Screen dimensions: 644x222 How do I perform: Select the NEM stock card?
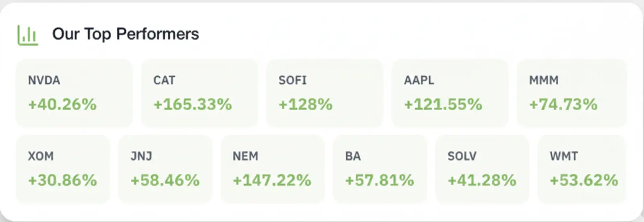(272, 169)
